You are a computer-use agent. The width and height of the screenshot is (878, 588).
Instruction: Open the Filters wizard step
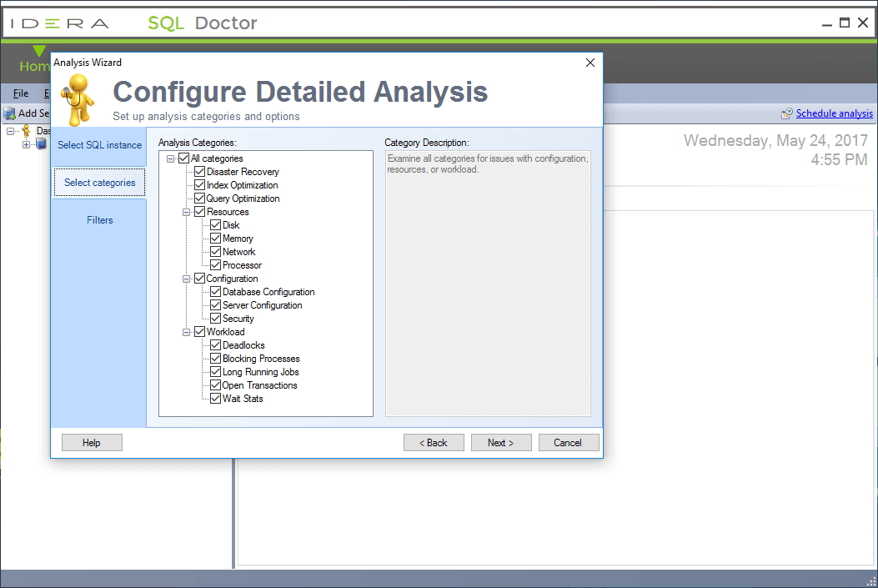[99, 220]
